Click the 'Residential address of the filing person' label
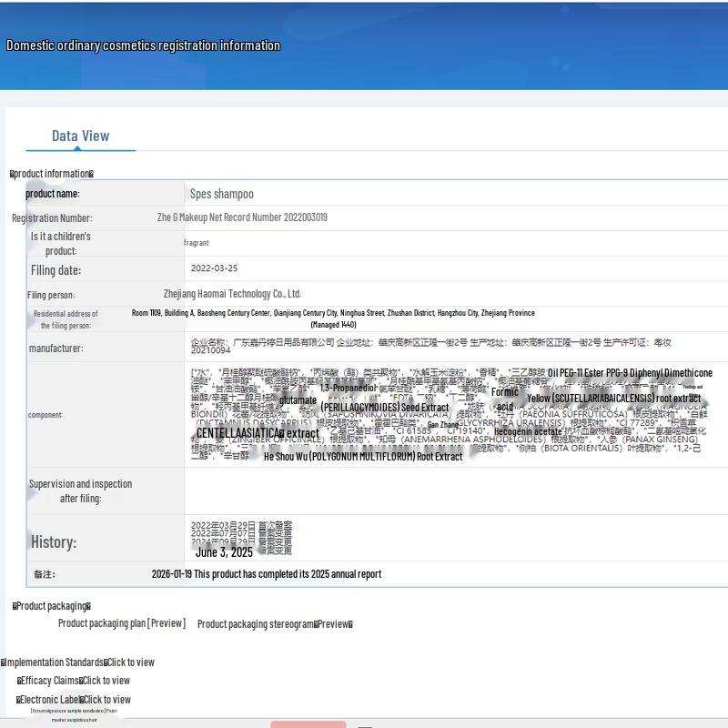The width and height of the screenshot is (728, 728). point(66,319)
